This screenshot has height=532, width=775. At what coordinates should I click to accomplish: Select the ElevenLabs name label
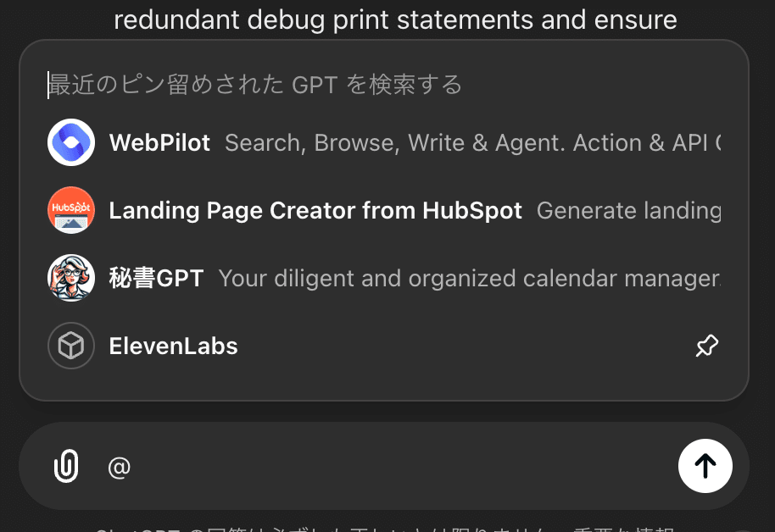[173, 346]
